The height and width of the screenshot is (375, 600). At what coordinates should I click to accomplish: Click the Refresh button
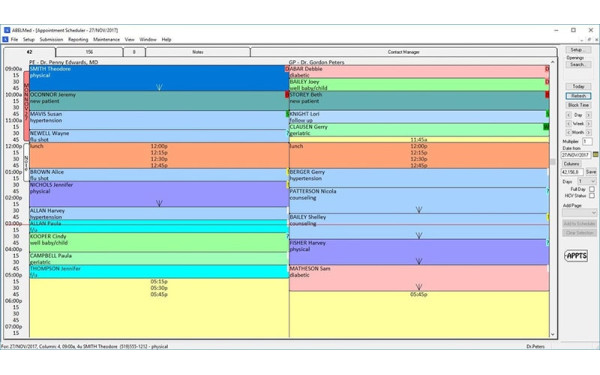click(578, 96)
